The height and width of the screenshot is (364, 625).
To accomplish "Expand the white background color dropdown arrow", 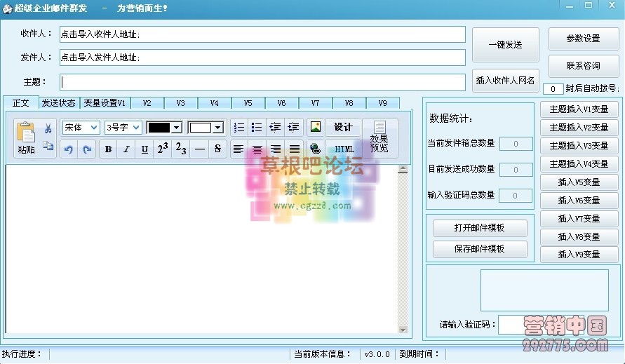I will 217,128.
